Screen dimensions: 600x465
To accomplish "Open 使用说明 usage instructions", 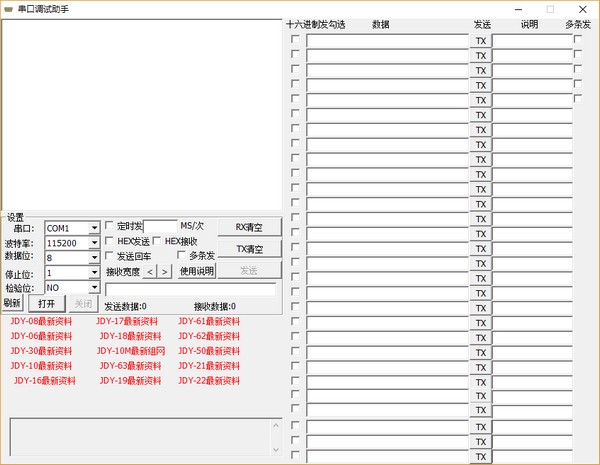I will click(x=197, y=271).
